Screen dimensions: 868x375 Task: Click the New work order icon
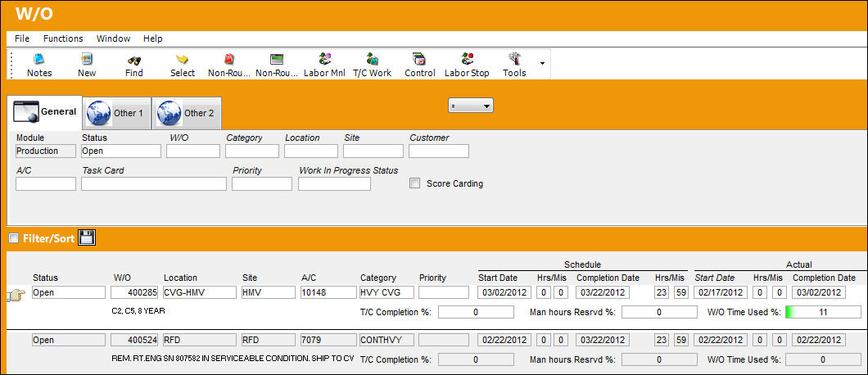[87, 59]
